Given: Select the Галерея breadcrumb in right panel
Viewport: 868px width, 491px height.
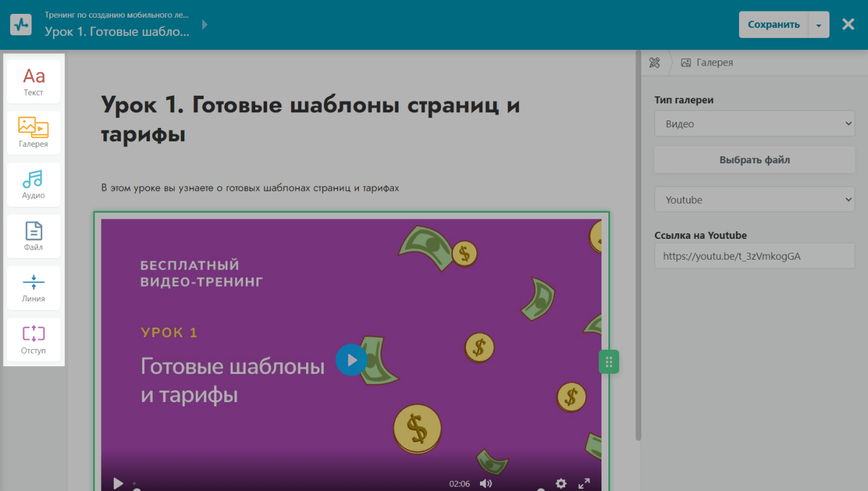Looking at the screenshot, I should (707, 62).
